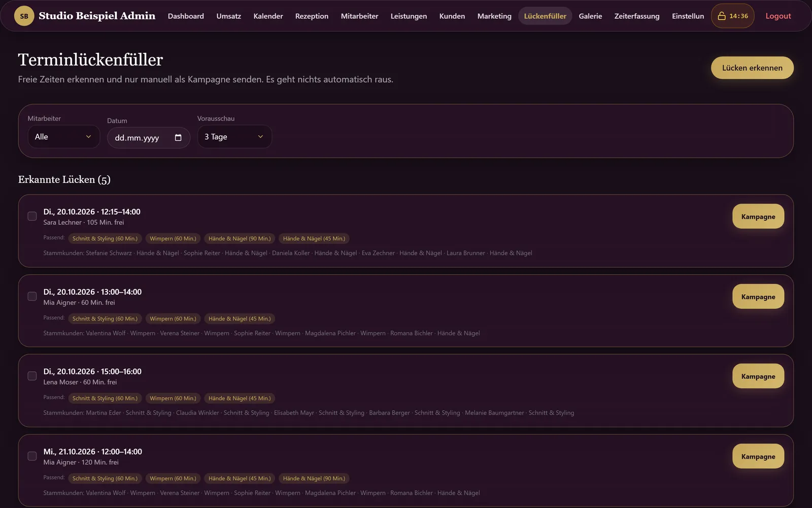Open the Umsatz menu item
The image size is (812, 508).
(x=229, y=16)
